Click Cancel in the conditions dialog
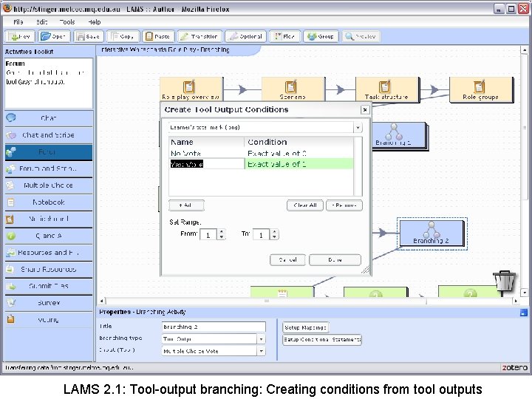The image size is (532, 399). [287, 260]
